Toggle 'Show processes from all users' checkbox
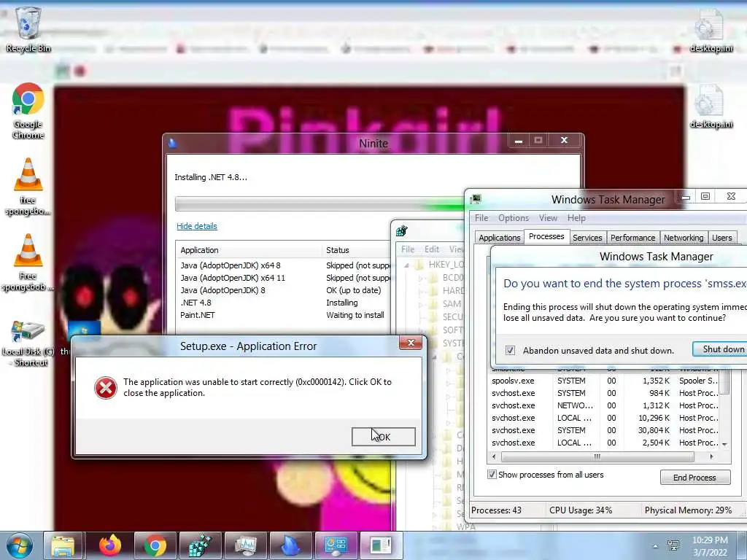 492,474
